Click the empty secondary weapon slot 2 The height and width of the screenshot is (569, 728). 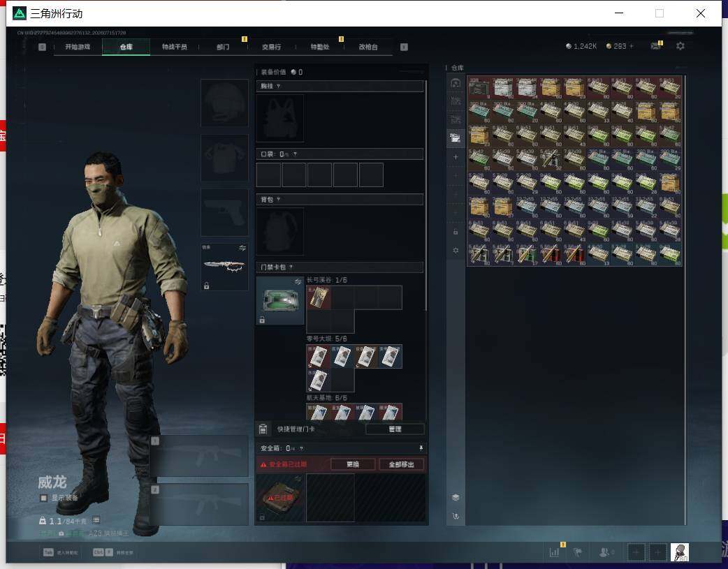(x=199, y=505)
